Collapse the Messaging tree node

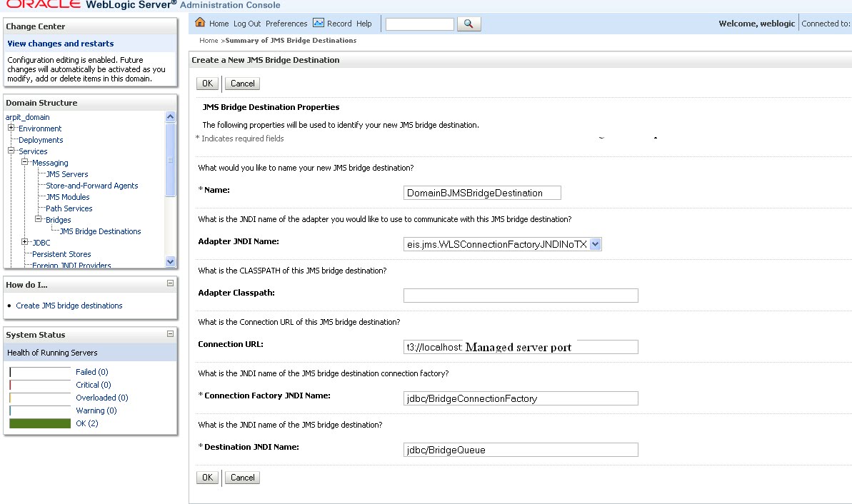[24, 162]
